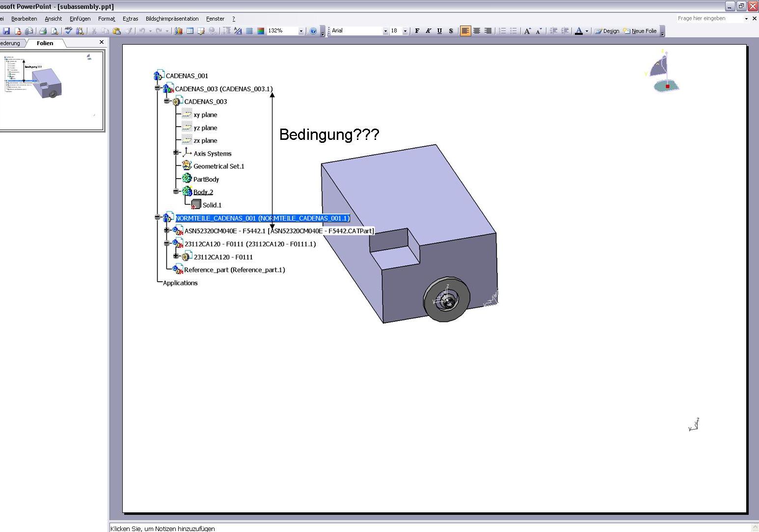Cut selection with the scissors icon
Viewport: 759px width, 532px height.
(x=94, y=31)
